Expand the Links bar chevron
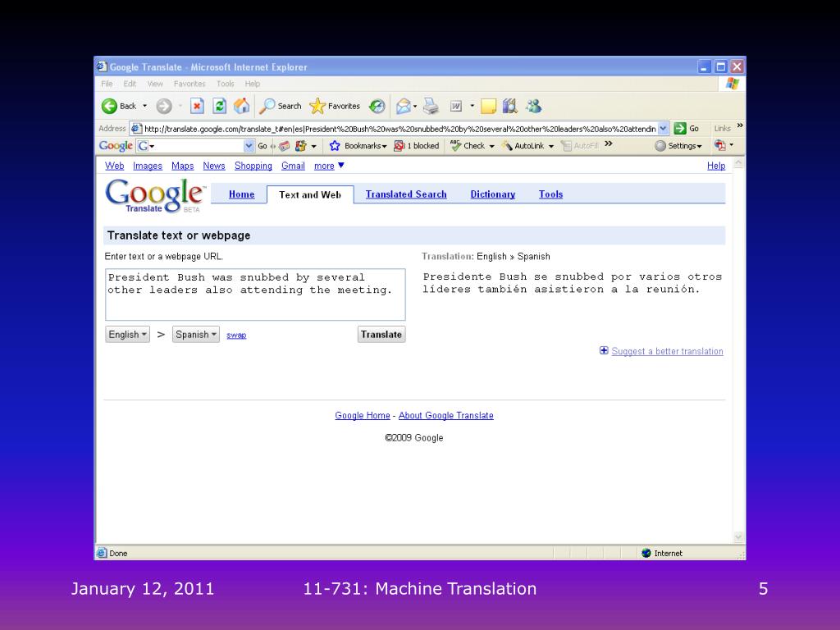The image size is (840, 630). 740,126
